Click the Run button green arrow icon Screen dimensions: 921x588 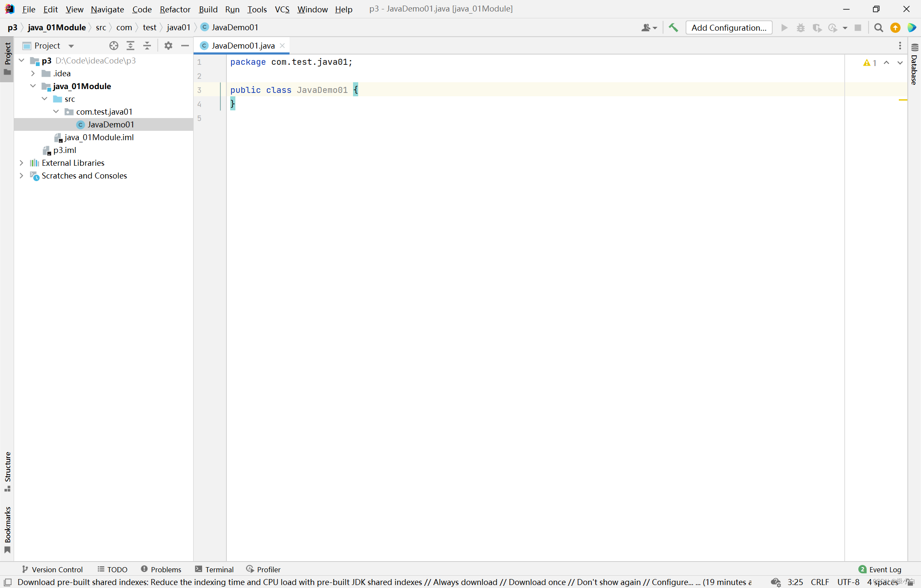[x=785, y=28]
